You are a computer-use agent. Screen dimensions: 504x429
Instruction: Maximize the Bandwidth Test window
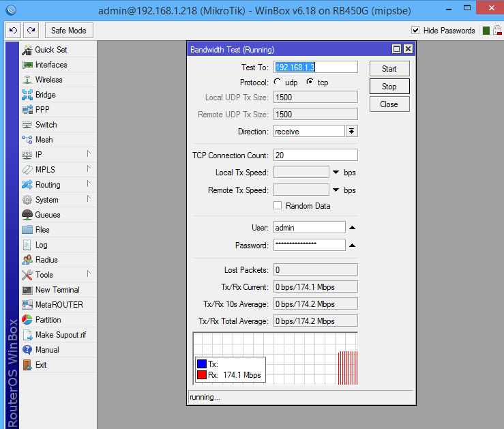point(397,49)
